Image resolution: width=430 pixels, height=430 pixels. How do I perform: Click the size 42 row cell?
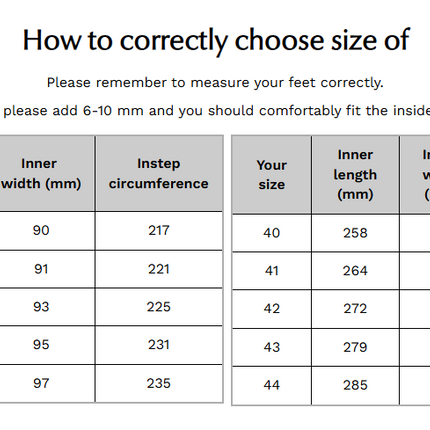coord(272,309)
